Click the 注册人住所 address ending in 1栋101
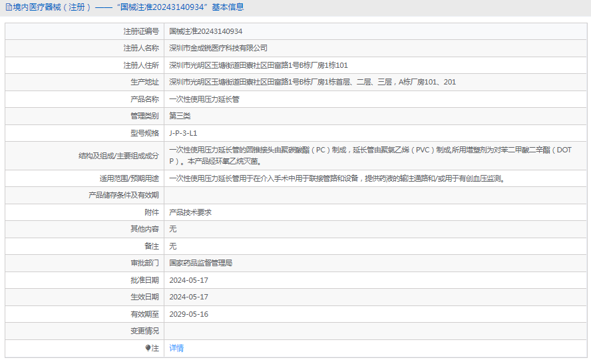The height and width of the screenshot is (364, 591). 258,65
